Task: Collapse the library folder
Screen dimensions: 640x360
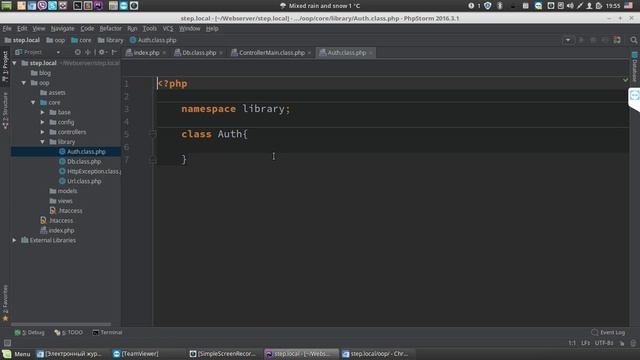Action: 43,142
